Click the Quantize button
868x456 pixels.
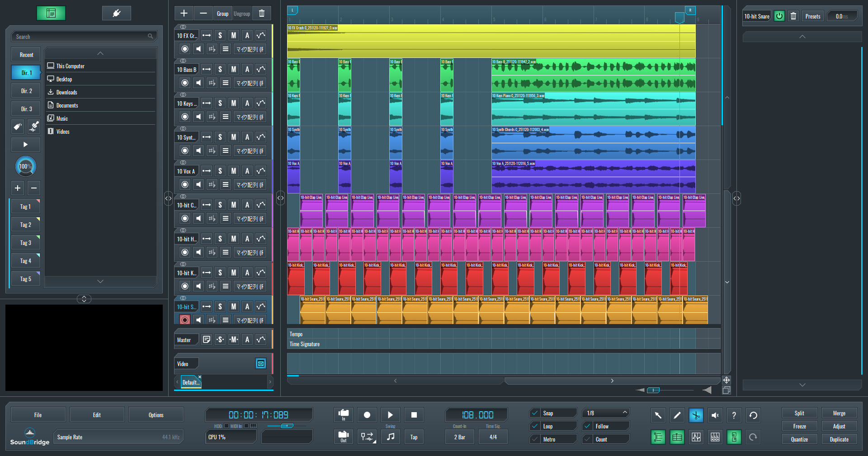pos(799,439)
